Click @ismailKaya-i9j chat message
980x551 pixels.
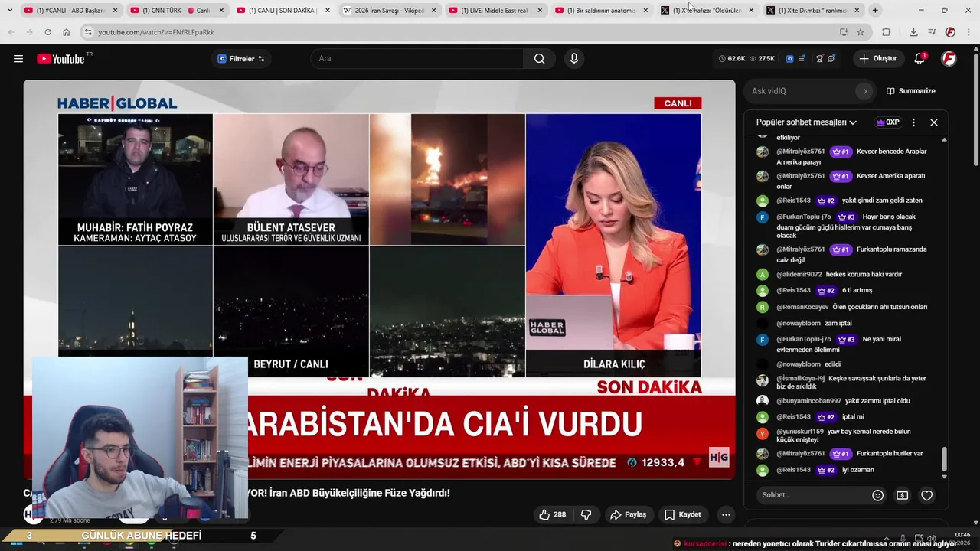pos(845,382)
